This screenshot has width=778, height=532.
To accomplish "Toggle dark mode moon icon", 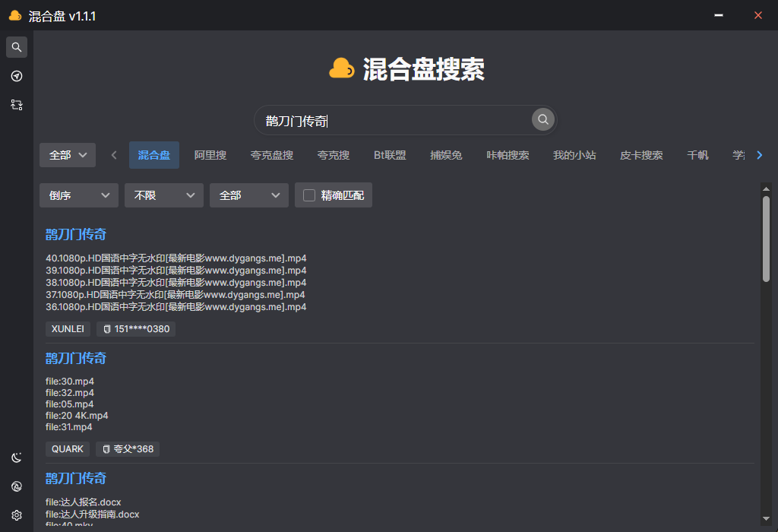I will [17, 458].
